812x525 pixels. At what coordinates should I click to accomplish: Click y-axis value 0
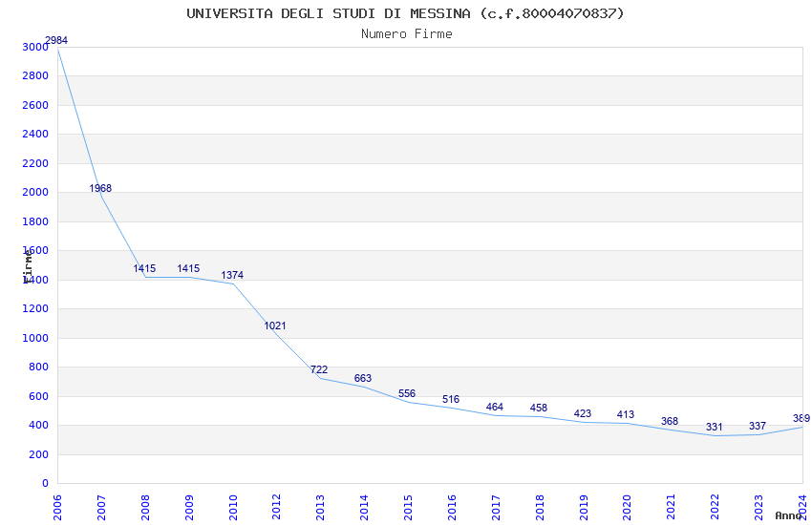[46, 484]
